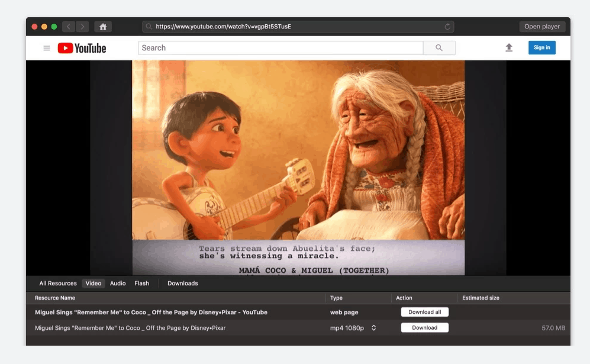The width and height of the screenshot is (590, 364).
Task: Reload the page with the refresh icon
Action: tap(447, 27)
